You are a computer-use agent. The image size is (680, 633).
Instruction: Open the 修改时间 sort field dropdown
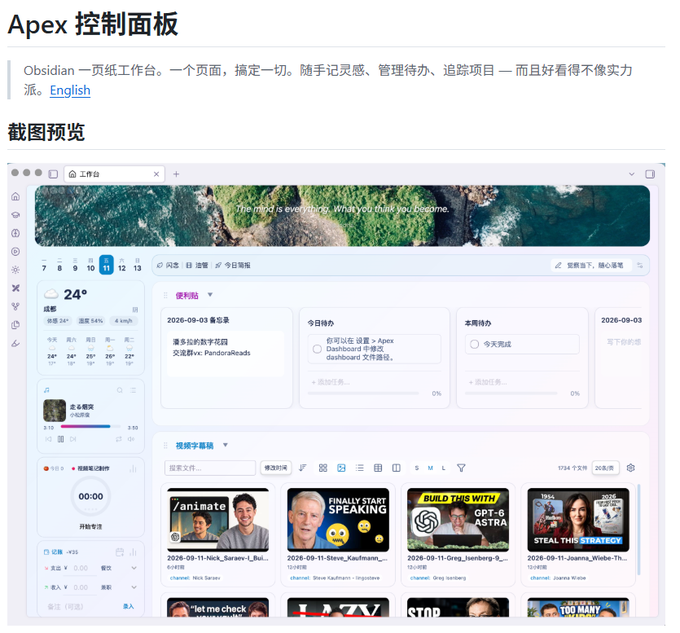276,468
